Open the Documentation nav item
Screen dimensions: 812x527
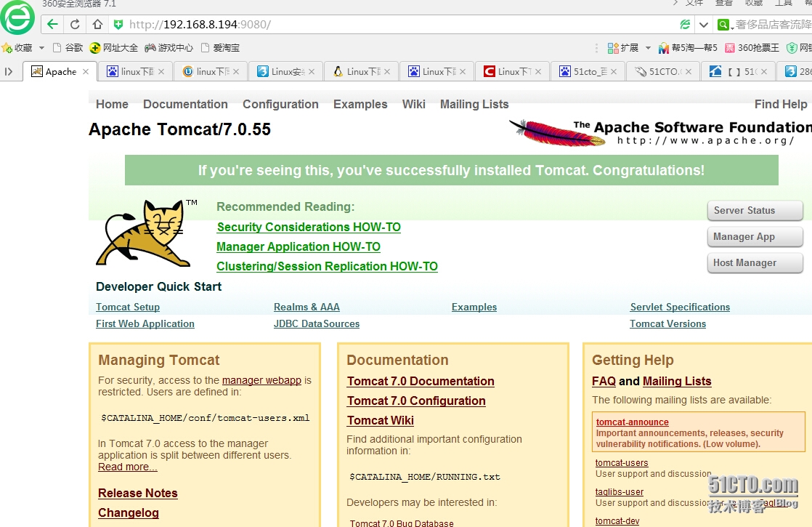pos(185,104)
